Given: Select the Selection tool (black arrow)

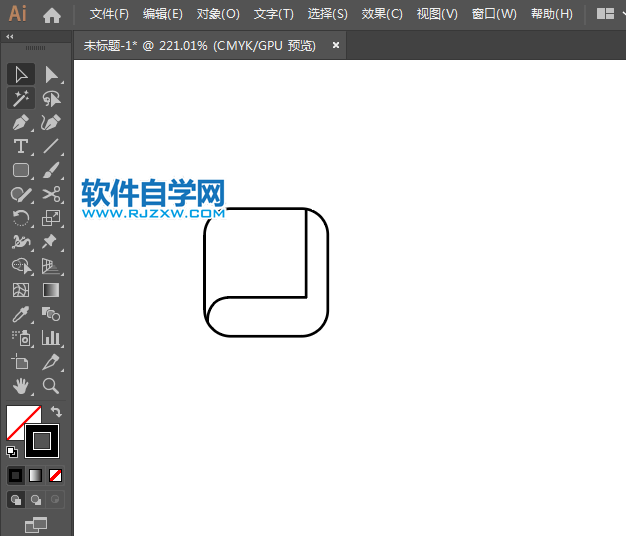Looking at the screenshot, I should 21,75.
